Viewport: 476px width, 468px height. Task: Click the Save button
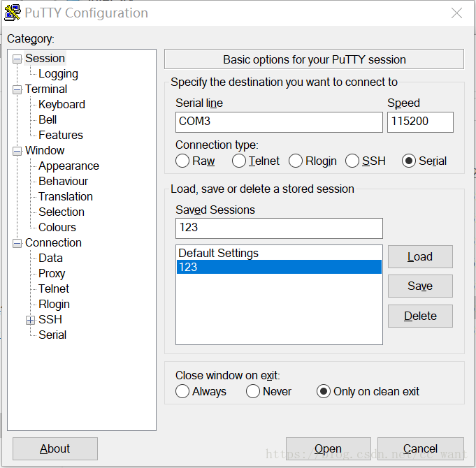[420, 286]
